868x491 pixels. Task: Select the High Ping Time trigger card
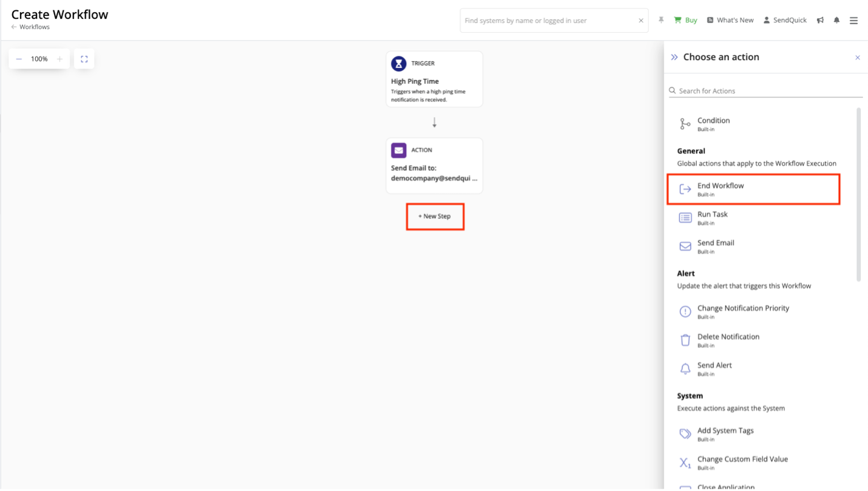(435, 80)
